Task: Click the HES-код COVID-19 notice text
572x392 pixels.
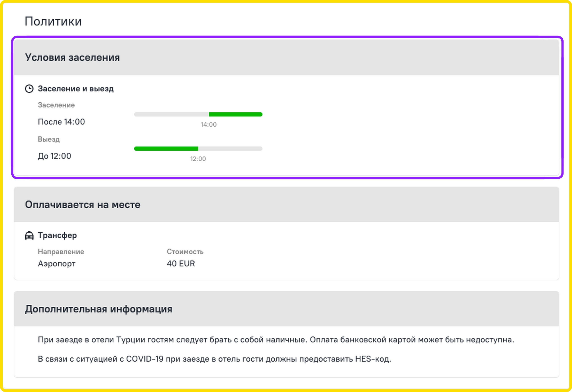Action: point(214,359)
